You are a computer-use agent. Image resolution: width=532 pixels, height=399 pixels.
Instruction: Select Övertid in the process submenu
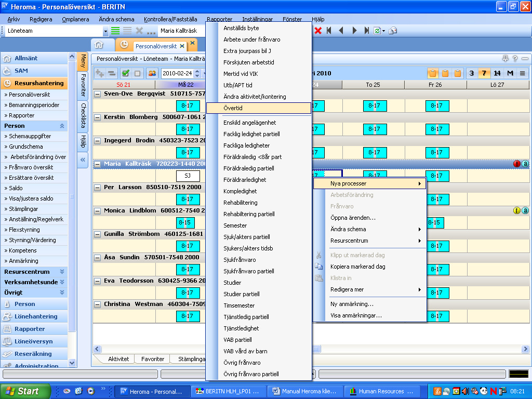(x=259, y=108)
